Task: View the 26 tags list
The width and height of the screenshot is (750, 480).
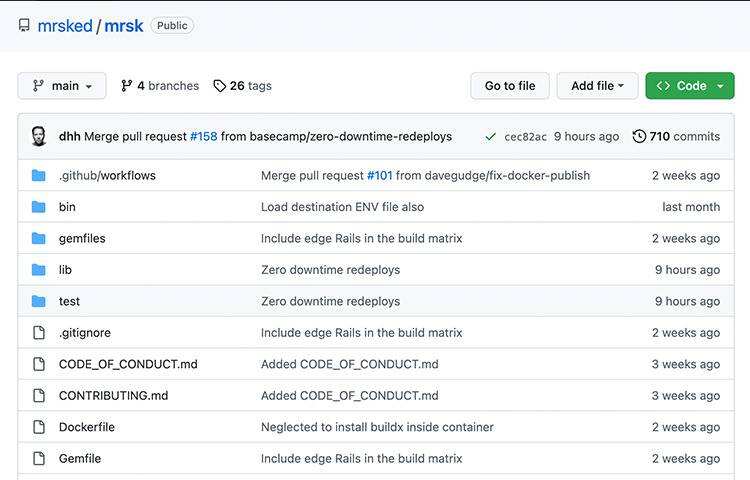Action: pyautogui.click(x=243, y=86)
